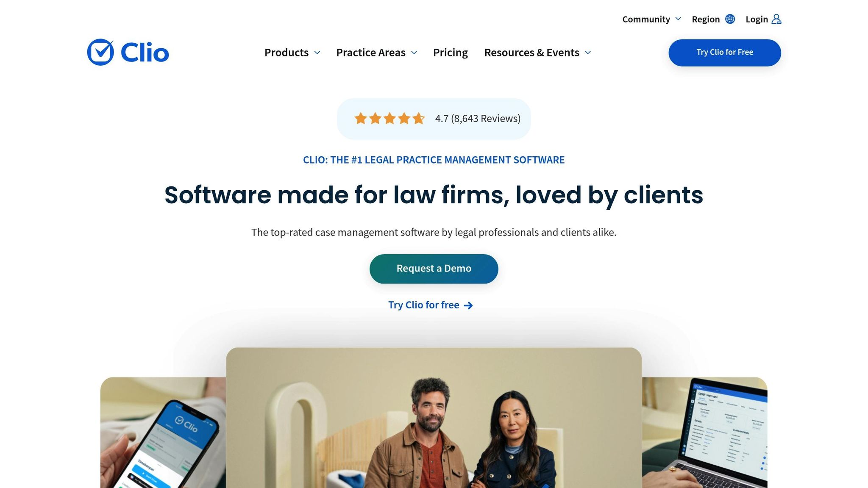Click the Clio wordmark in header
The height and width of the screenshot is (488, 868).
145,53
